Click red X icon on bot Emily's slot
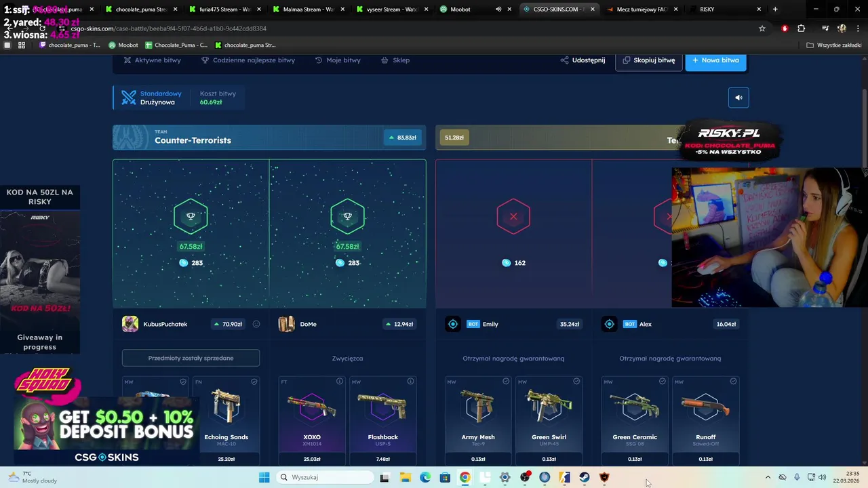This screenshot has width=868, height=488. click(513, 216)
